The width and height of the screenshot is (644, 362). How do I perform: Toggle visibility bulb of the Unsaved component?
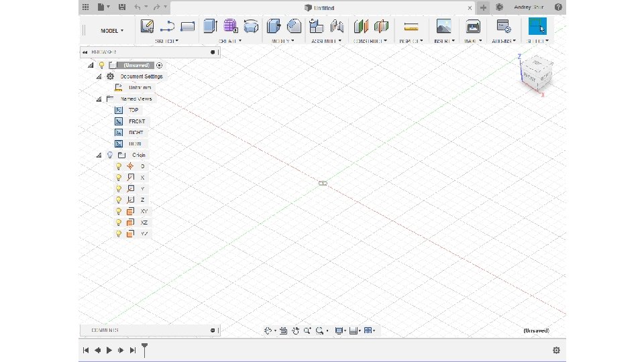[x=102, y=65]
